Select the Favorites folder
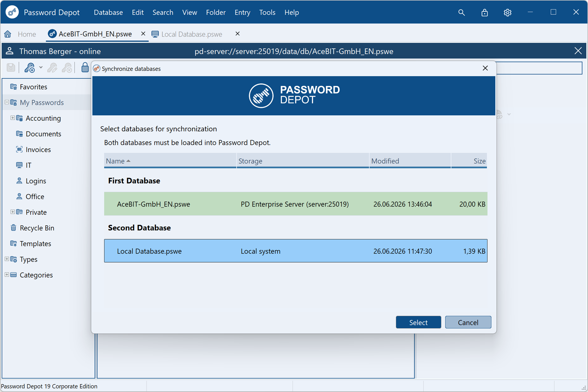Viewport: 588px width, 392px height. point(33,87)
